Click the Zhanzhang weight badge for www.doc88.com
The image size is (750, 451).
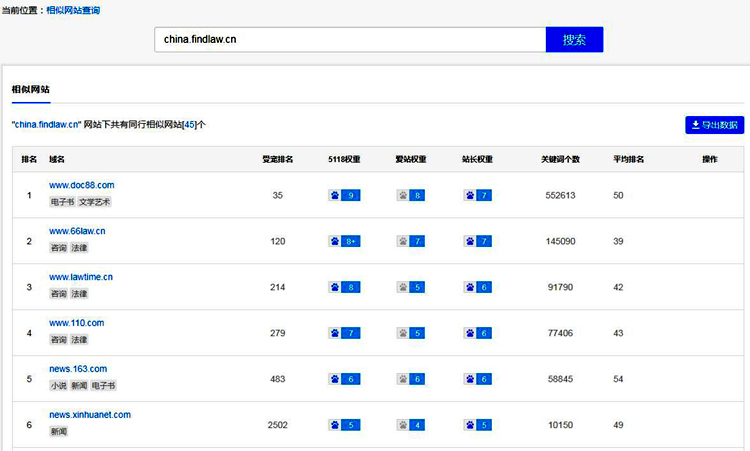click(x=477, y=195)
